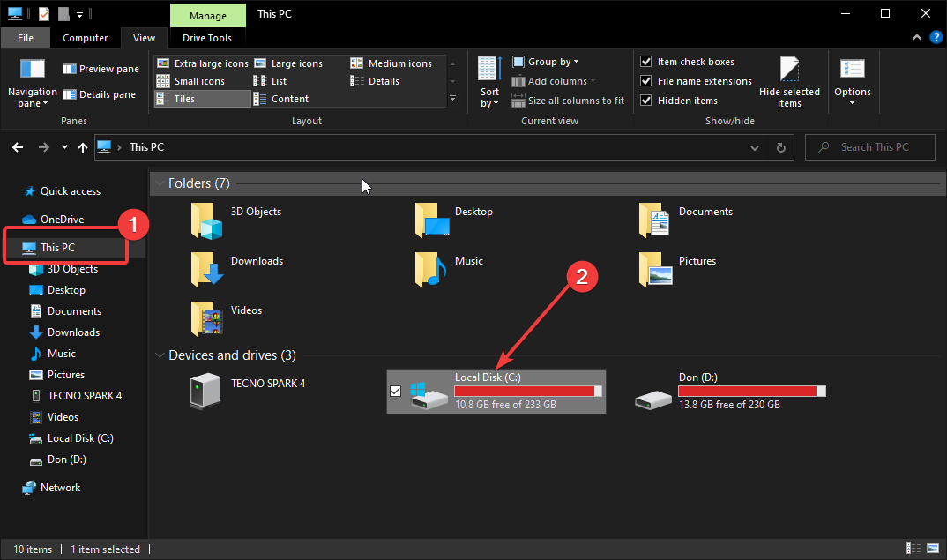Viewport: 947px width, 560px height.
Task: Collapse the Devices and drives group
Action: click(160, 355)
